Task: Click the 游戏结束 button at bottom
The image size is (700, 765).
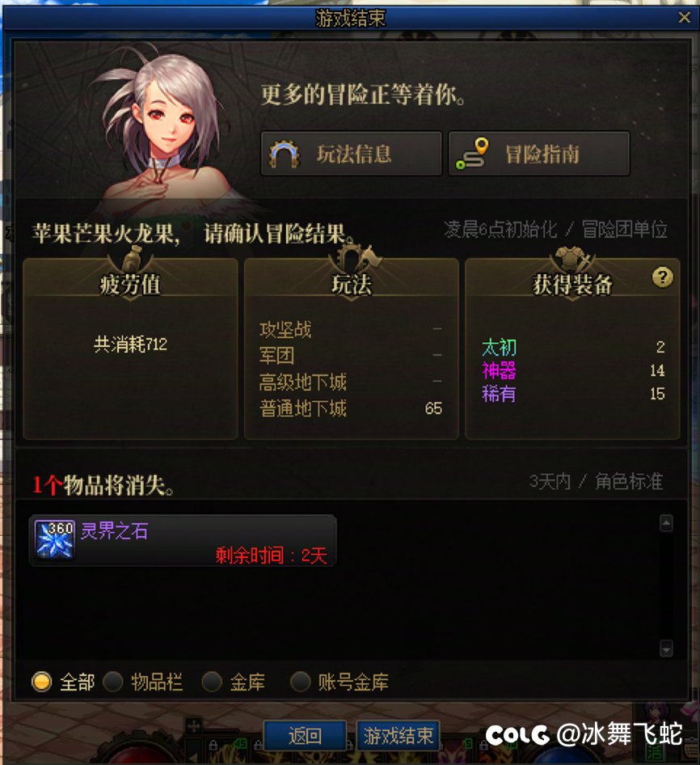Action: [398, 735]
